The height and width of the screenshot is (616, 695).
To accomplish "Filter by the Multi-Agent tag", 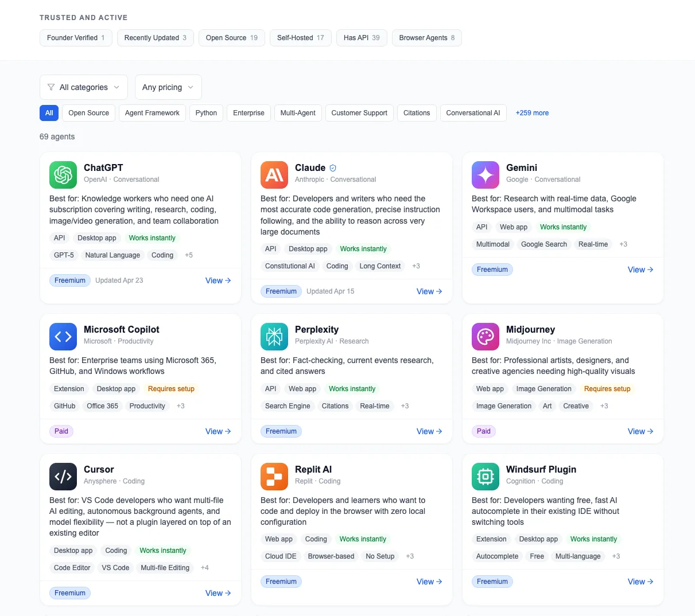I will [298, 113].
